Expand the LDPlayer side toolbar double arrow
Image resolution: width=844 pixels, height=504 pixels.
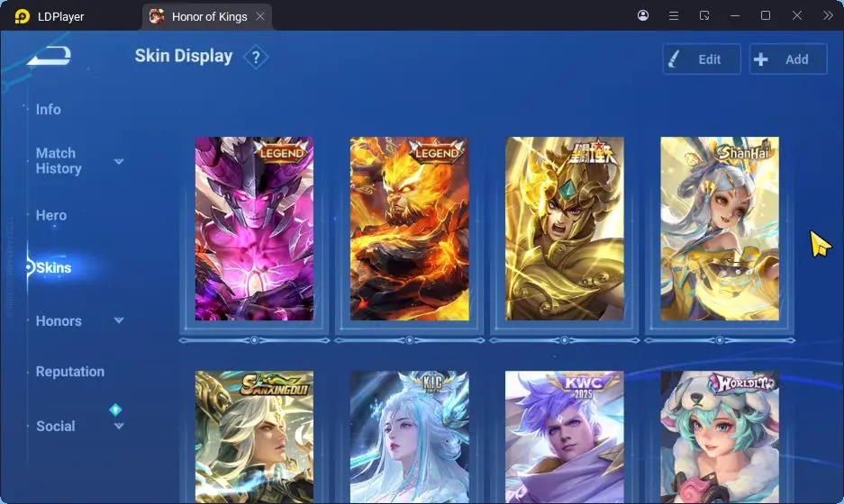828,15
